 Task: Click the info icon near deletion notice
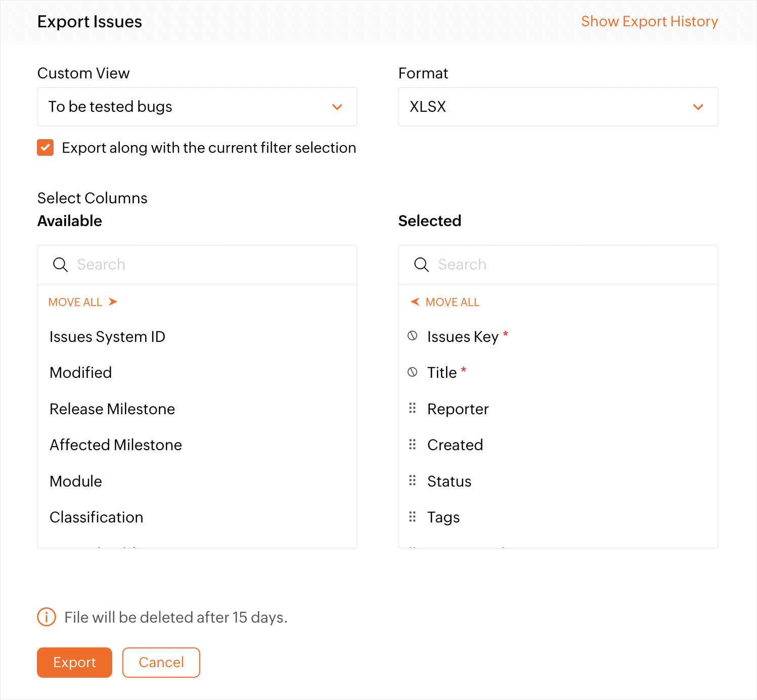click(47, 617)
